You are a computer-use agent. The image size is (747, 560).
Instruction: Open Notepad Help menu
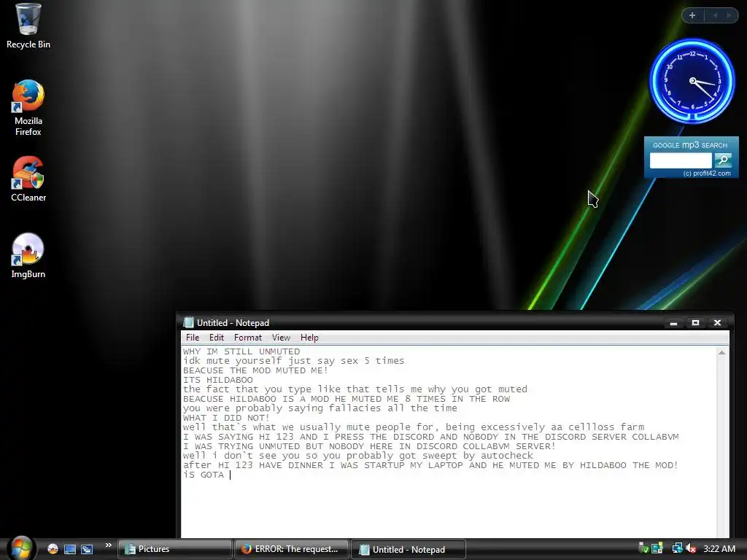tap(309, 337)
